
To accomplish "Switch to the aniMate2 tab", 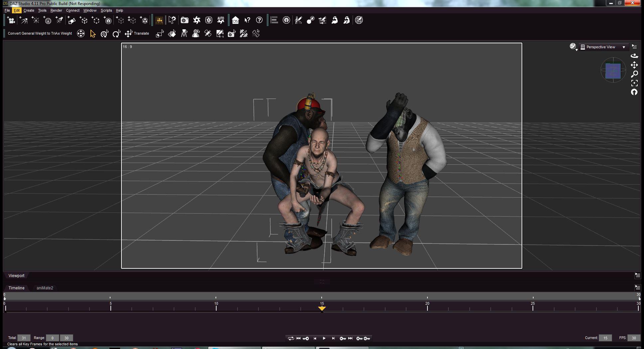I will (x=45, y=288).
